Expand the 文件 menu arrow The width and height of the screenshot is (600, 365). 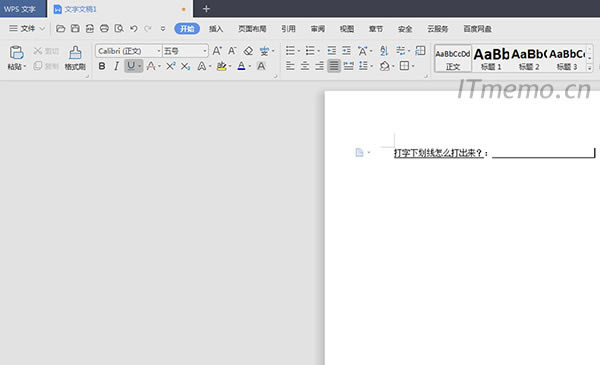(x=42, y=29)
